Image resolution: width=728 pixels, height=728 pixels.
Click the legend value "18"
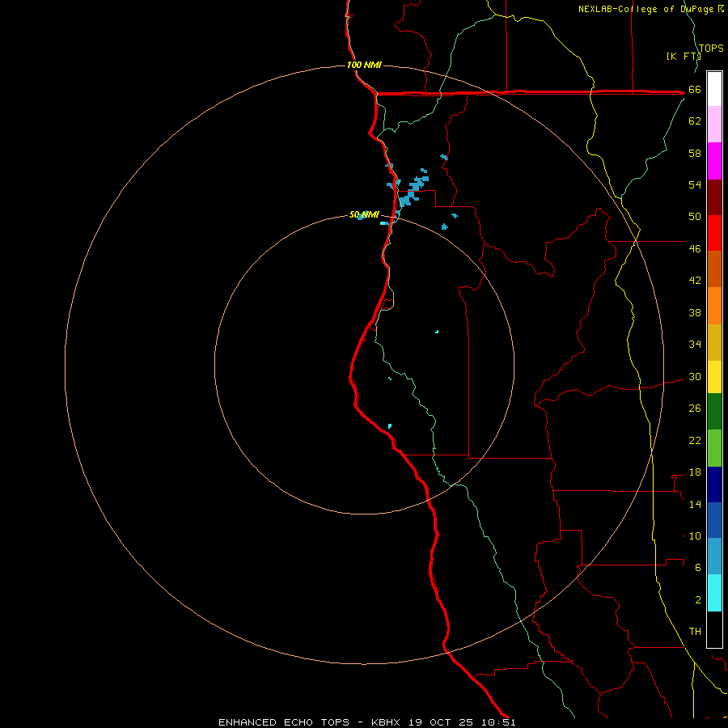coord(695,472)
